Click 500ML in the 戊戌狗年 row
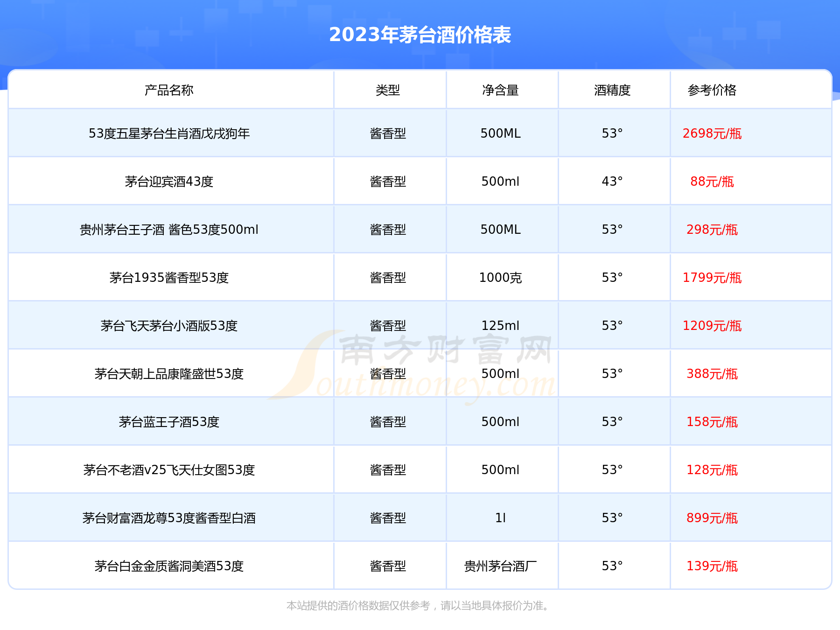Viewport: 840px width, 630px height. pos(500,133)
